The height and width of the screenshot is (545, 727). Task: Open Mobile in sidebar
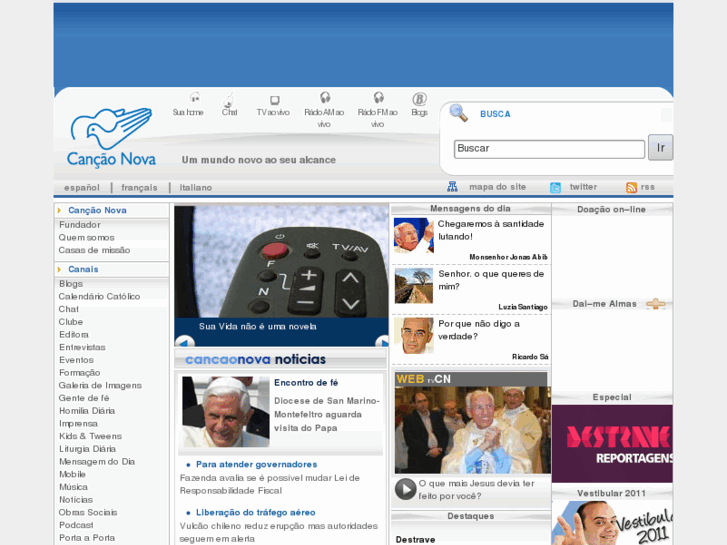(72, 474)
